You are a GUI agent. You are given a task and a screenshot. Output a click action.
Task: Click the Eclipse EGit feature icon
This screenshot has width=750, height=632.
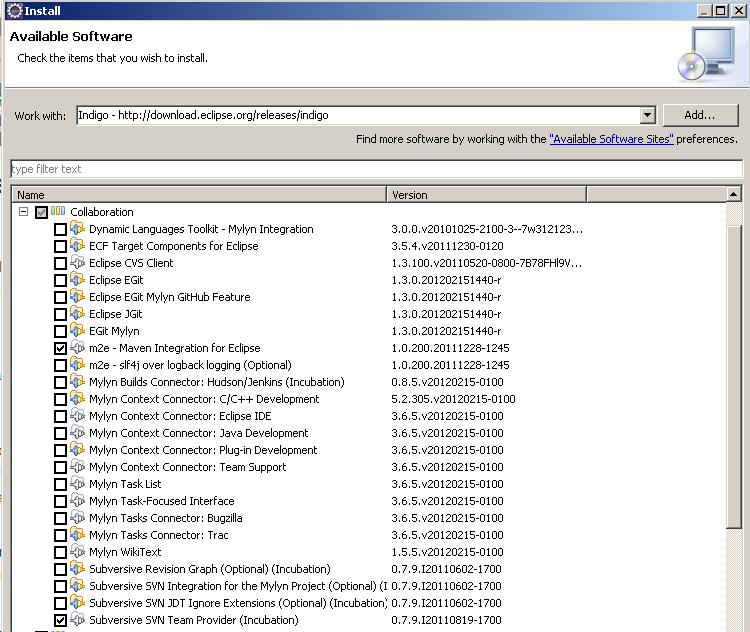[77, 279]
